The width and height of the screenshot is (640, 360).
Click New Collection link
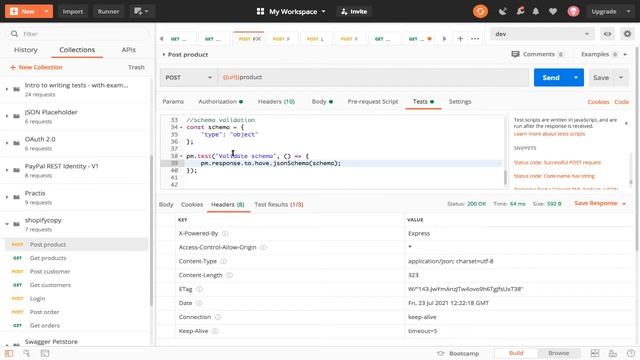click(36, 67)
